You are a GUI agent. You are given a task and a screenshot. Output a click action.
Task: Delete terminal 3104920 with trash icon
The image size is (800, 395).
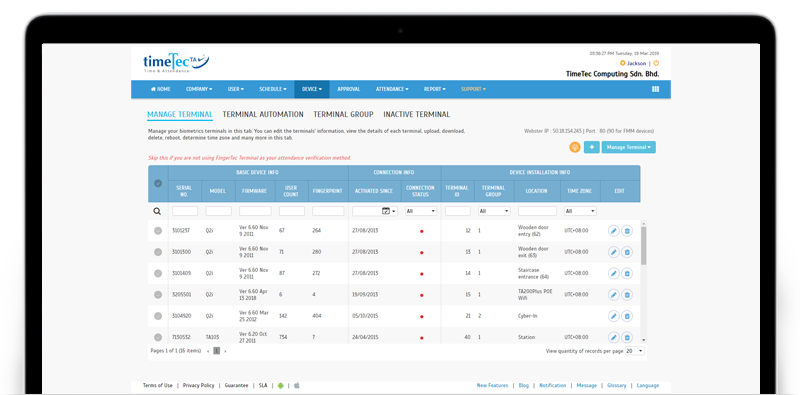[627, 316]
